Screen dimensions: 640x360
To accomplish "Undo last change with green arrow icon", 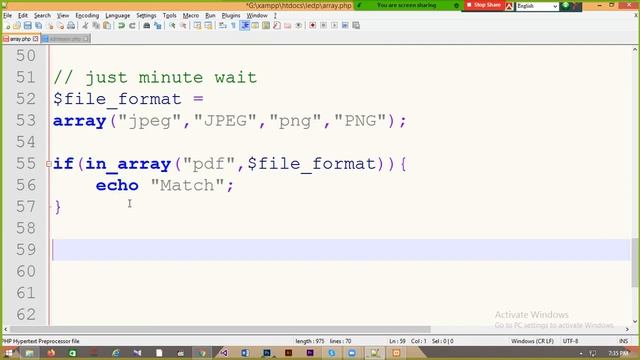I will 121,26.
